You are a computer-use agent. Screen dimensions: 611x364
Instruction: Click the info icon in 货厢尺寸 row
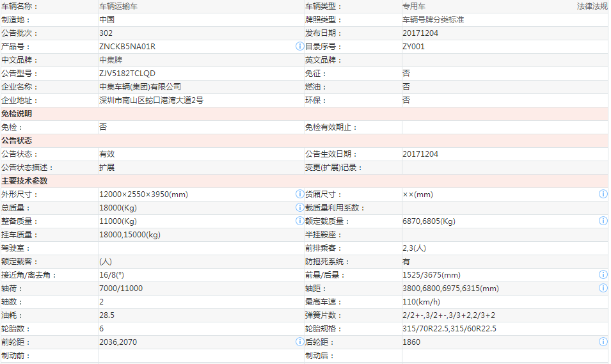click(x=603, y=194)
